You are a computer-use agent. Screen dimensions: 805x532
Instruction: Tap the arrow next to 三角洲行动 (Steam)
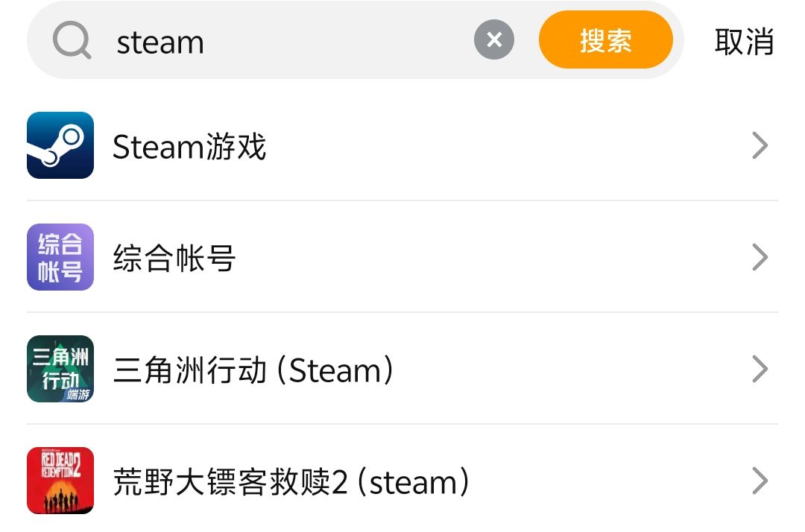pos(760,370)
